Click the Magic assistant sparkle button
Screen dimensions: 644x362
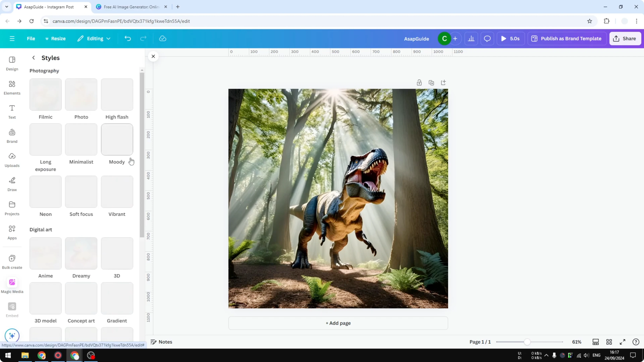[x=12, y=336]
